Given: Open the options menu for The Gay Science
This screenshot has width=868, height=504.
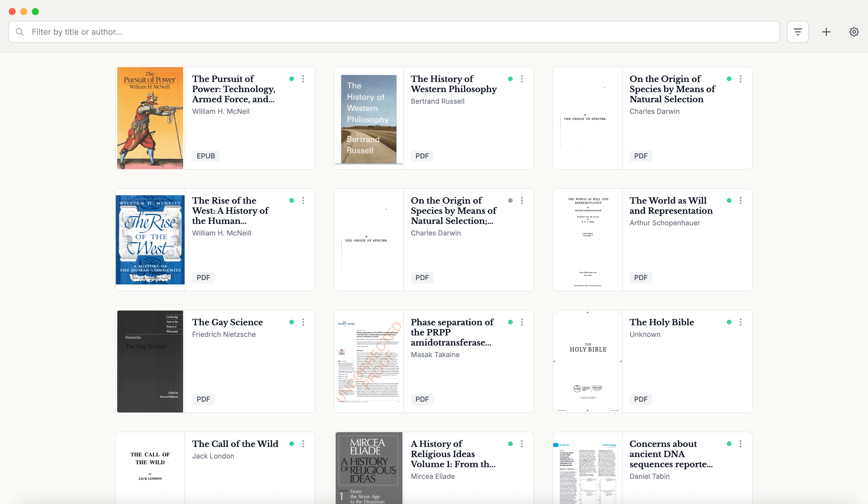Looking at the screenshot, I should click(x=304, y=322).
